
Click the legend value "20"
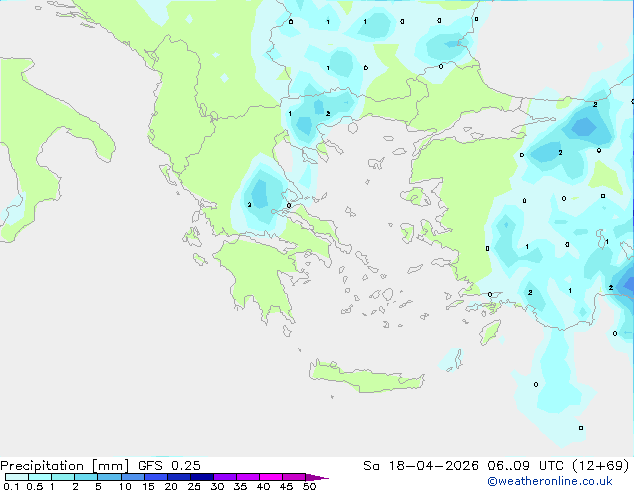click(x=171, y=486)
